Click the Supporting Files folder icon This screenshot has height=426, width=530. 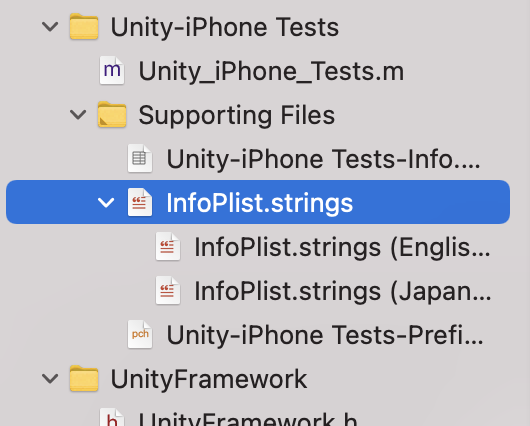tap(112, 115)
